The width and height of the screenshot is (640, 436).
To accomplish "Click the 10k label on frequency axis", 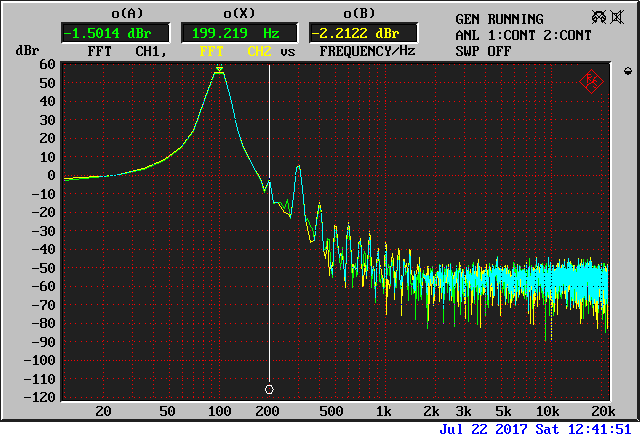I will click(547, 411).
